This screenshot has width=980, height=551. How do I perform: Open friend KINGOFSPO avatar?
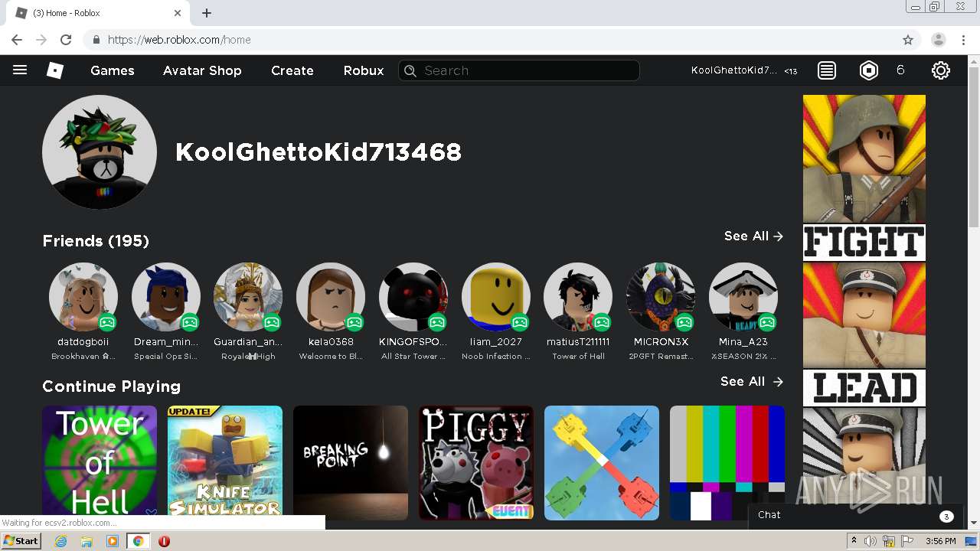[x=413, y=298]
